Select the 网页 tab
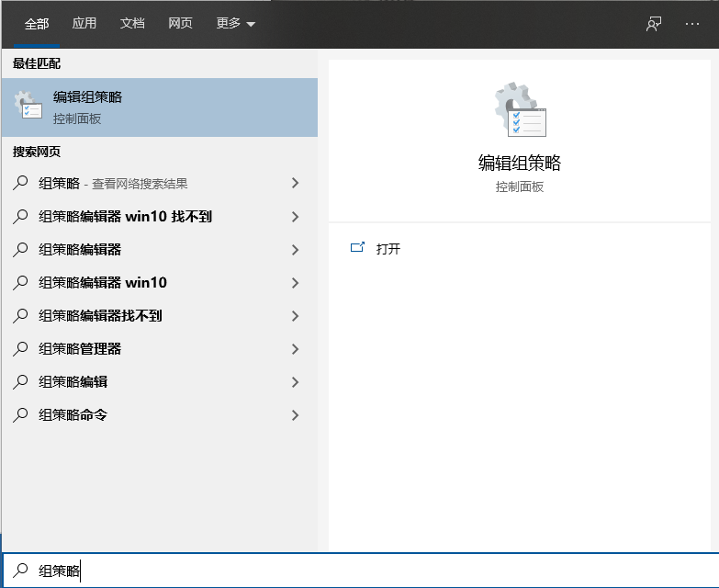The image size is (719, 588). [x=180, y=24]
